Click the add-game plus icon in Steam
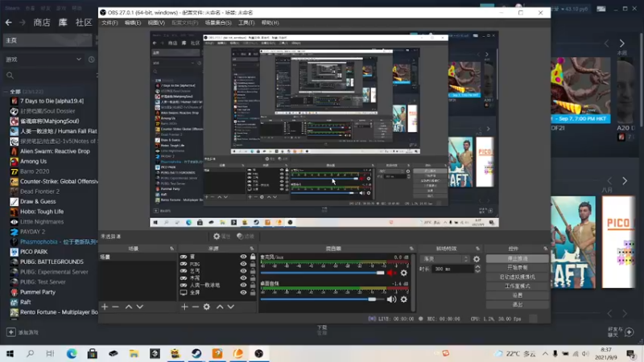Viewport: 644px width, 362px height. pos(10,331)
